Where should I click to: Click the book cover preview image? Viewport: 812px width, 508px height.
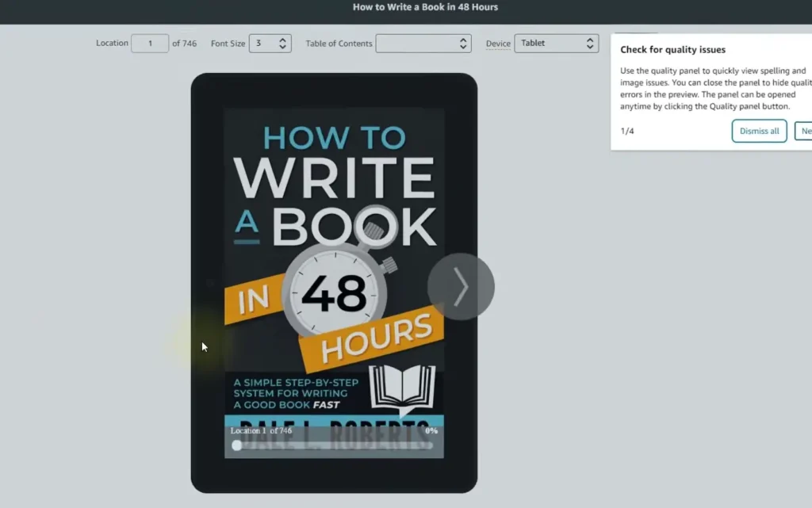pyautogui.click(x=334, y=283)
